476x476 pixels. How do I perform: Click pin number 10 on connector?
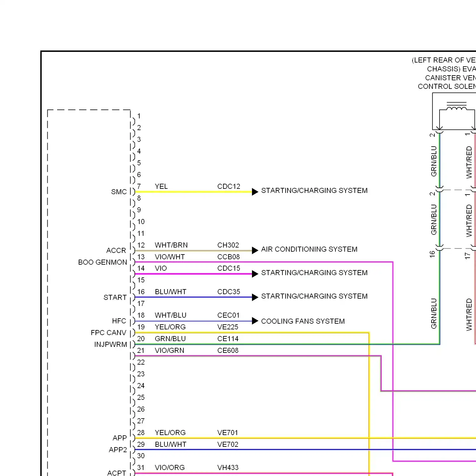tap(141, 221)
